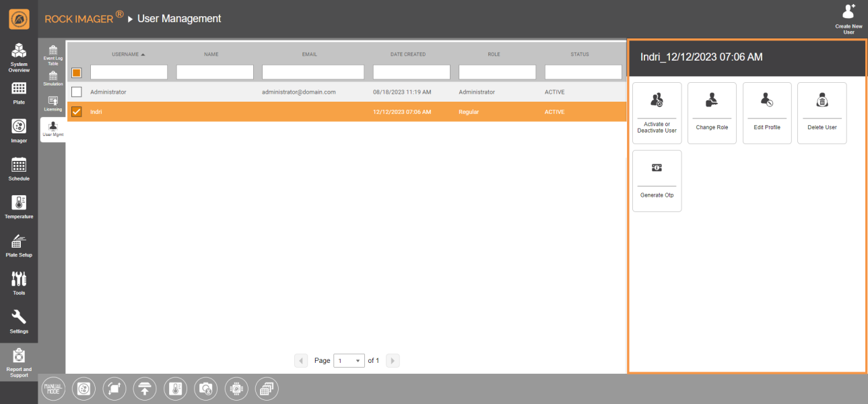Open the Page number dropdown
The height and width of the screenshot is (404, 868).
click(x=349, y=360)
